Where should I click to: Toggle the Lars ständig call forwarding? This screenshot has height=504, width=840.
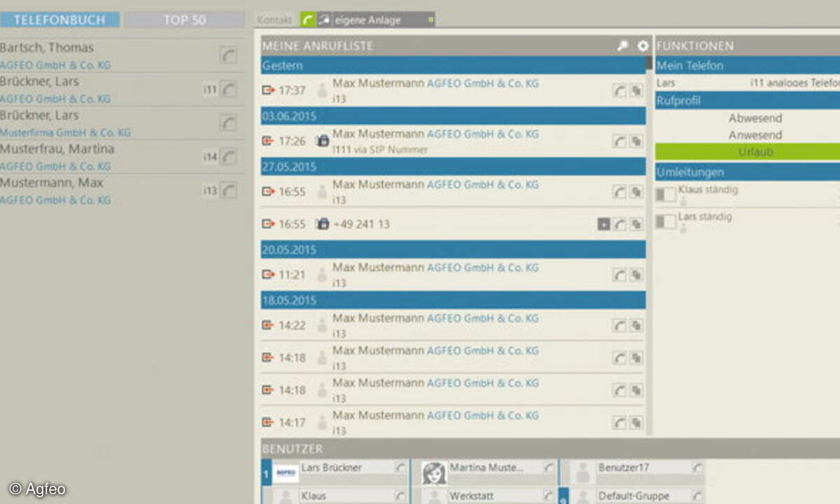[666, 222]
